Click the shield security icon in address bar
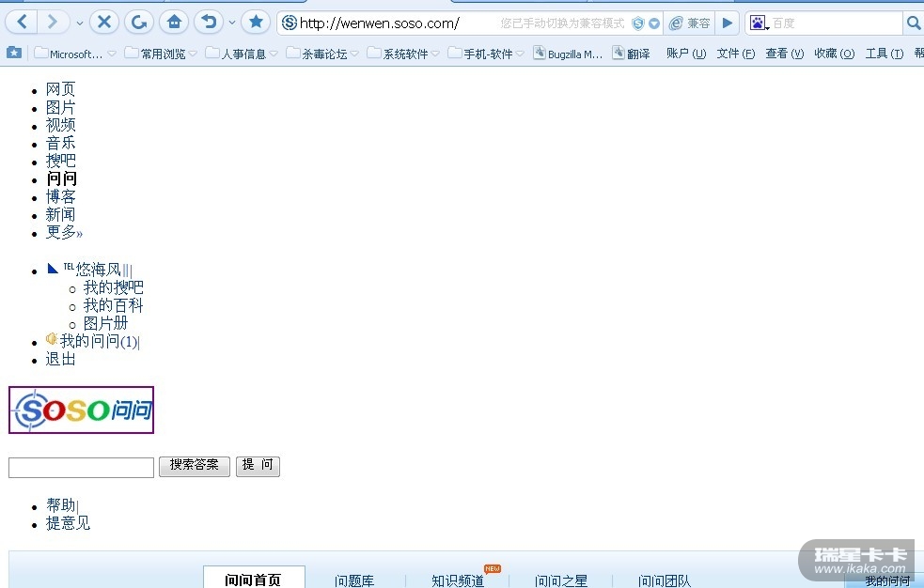Viewport: 924px width, 588px height. tap(637, 23)
